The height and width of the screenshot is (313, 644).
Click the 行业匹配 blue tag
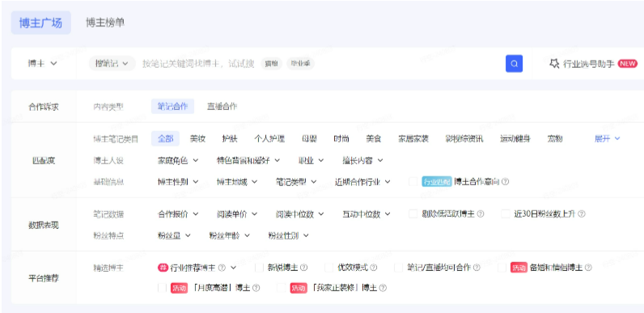click(437, 181)
